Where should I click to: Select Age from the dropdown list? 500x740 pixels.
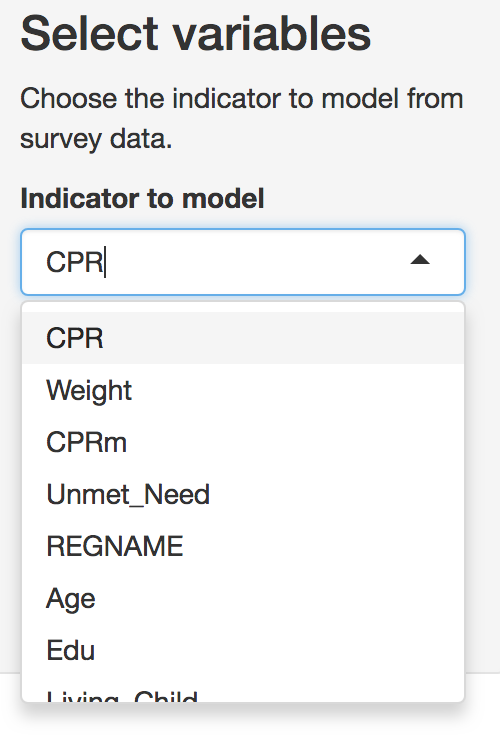click(x=243, y=598)
